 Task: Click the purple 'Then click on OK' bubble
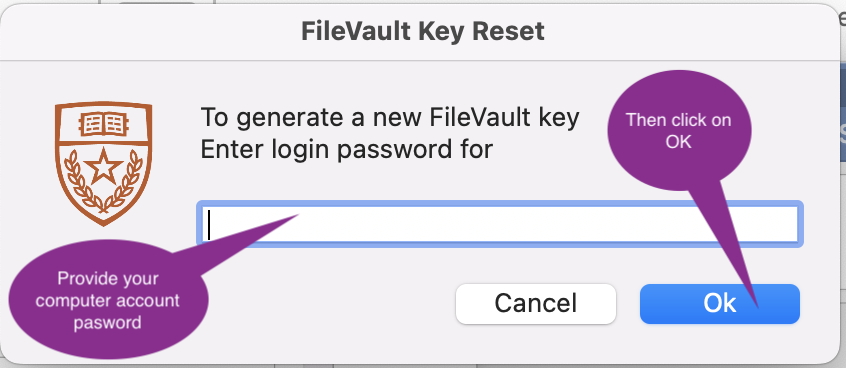[x=679, y=131]
